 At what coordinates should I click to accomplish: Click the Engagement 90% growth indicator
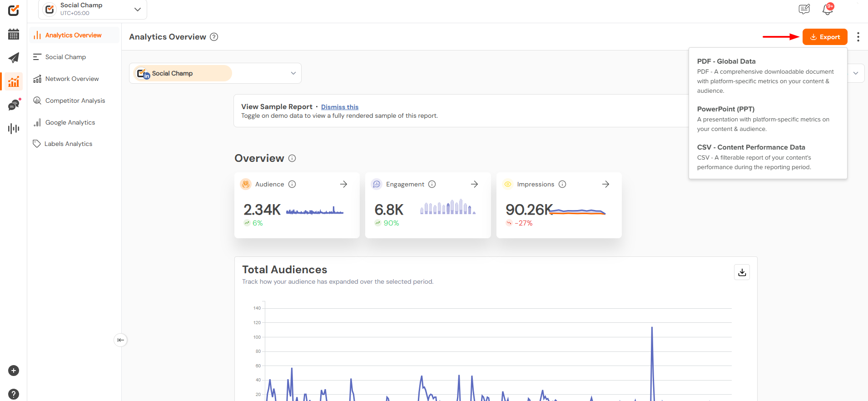[387, 223]
